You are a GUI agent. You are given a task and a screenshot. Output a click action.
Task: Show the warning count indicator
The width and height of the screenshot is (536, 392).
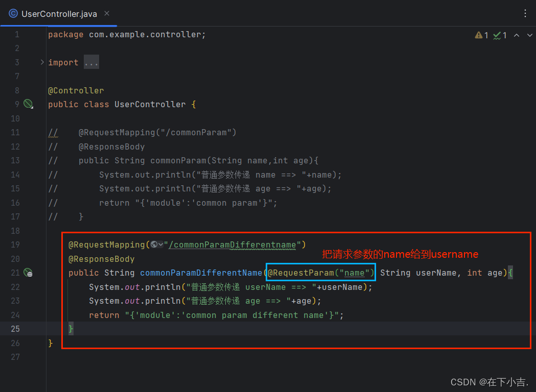[x=481, y=35]
